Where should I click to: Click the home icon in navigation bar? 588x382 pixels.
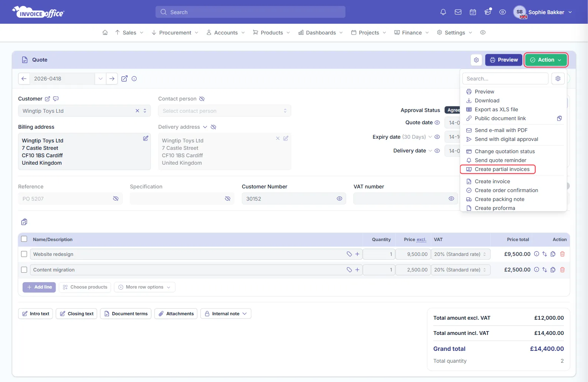[x=105, y=33]
